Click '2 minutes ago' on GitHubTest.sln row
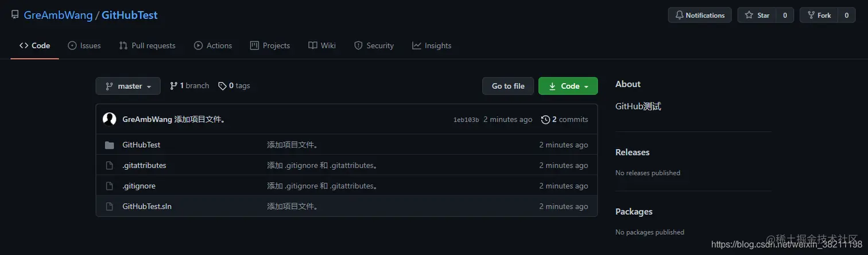 [x=564, y=206]
